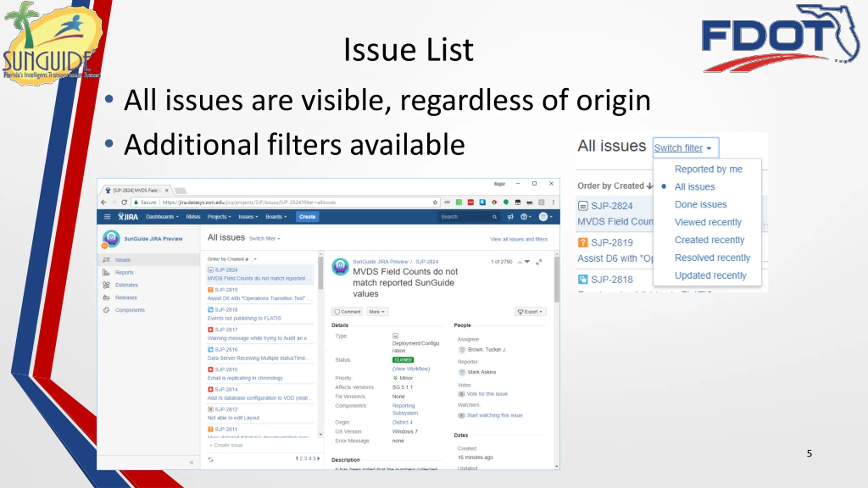Click the red extension icon in browser toolbar
The height and width of the screenshot is (488, 868).
(x=471, y=202)
